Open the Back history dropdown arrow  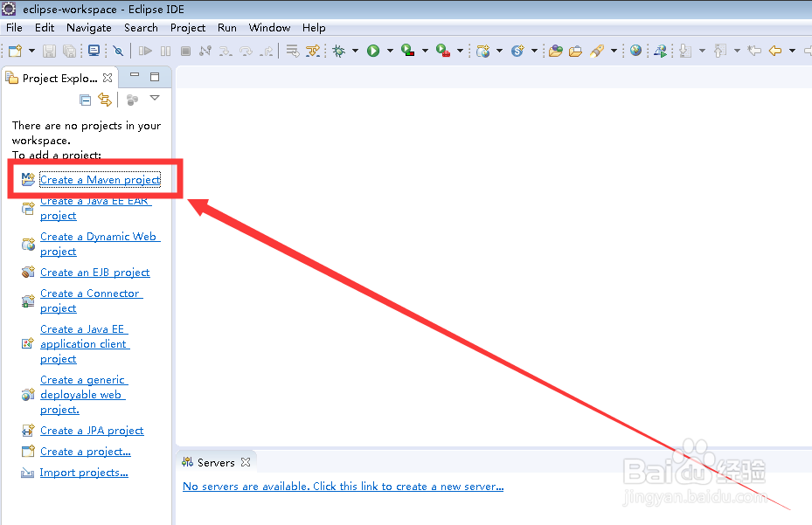pos(792,51)
